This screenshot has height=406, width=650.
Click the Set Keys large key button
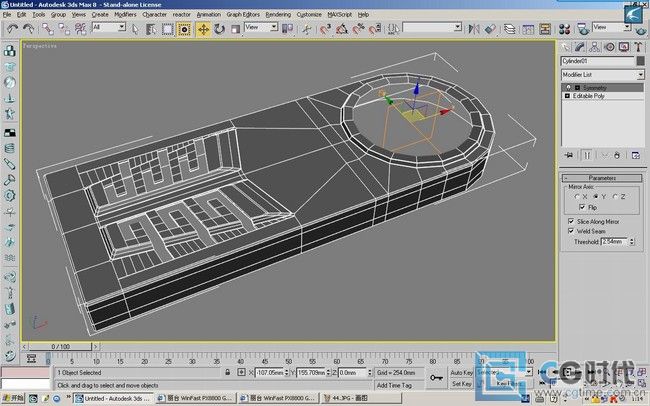click(x=437, y=378)
